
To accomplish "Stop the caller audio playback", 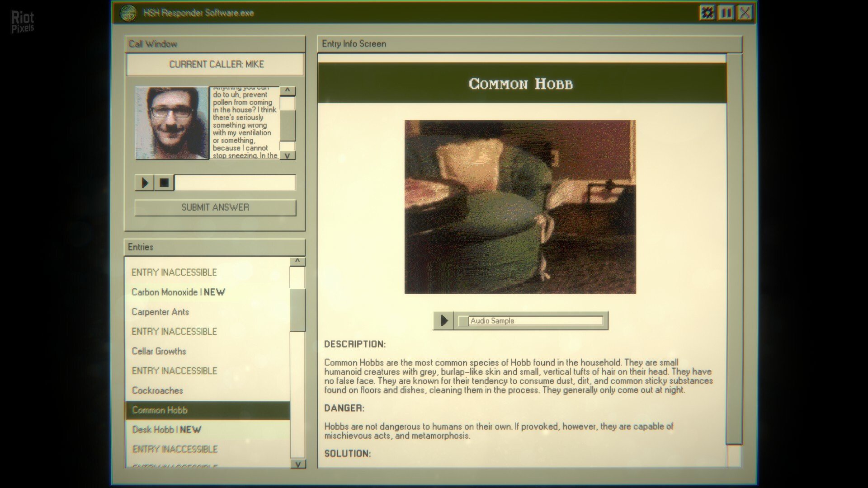I will tap(164, 183).
